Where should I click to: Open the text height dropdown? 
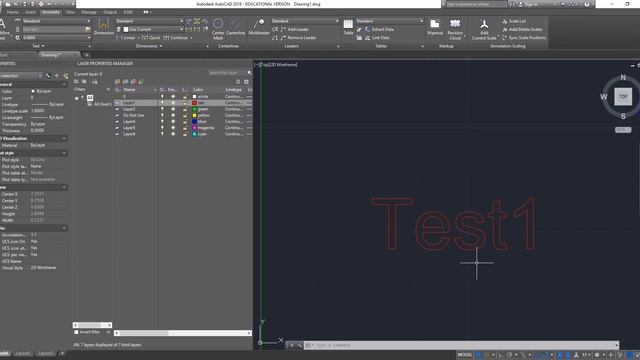point(56,38)
